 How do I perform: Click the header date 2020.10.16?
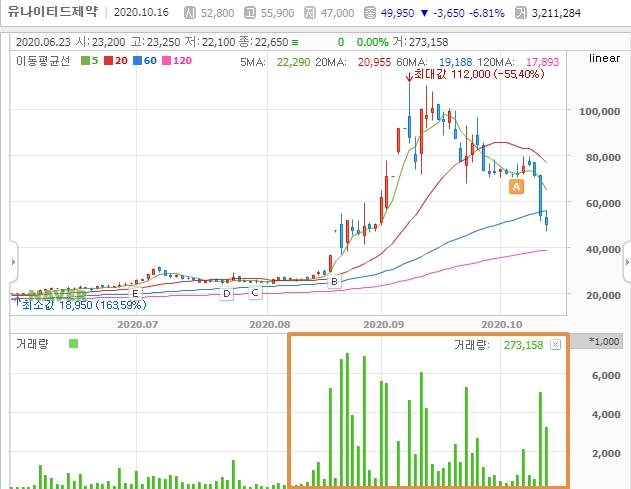pos(141,12)
